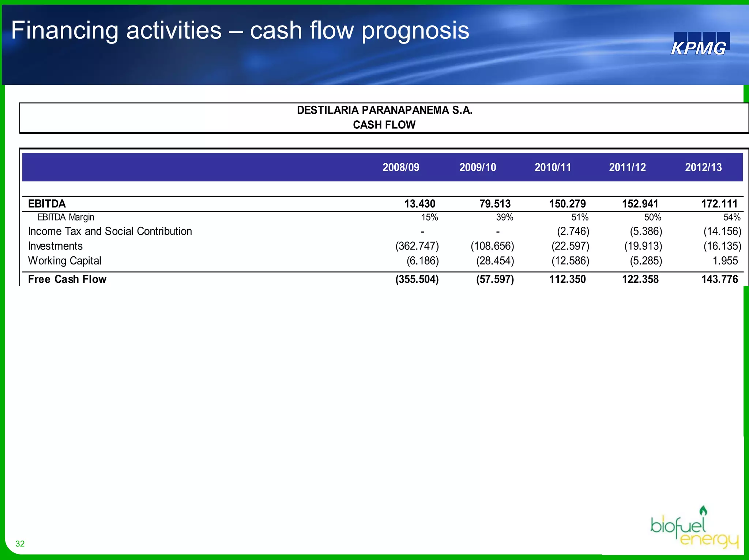
Task: Click the Free Cash Flow row label
Action: pyautogui.click(x=67, y=279)
